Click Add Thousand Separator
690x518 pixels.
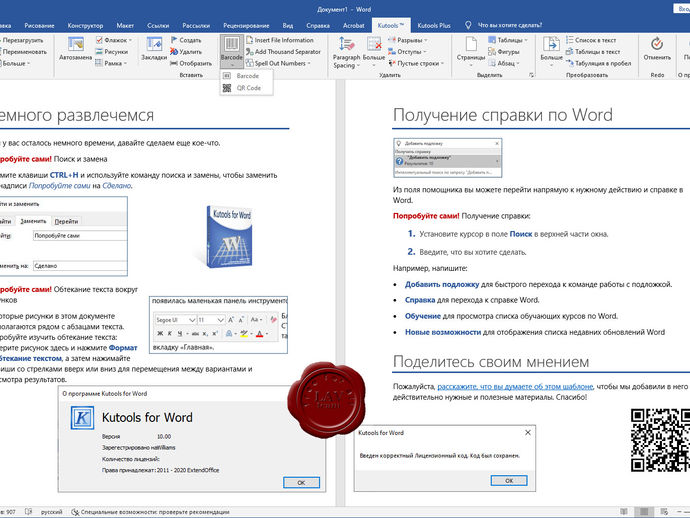click(x=283, y=52)
